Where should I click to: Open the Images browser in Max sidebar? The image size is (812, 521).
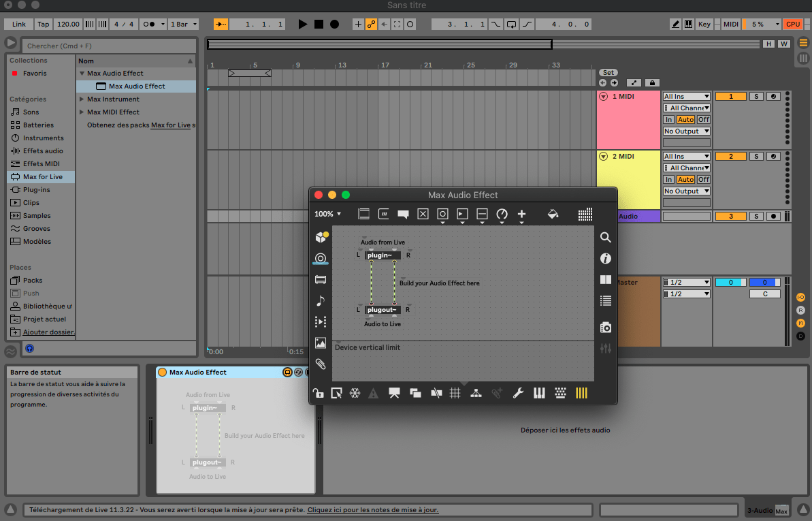click(321, 343)
